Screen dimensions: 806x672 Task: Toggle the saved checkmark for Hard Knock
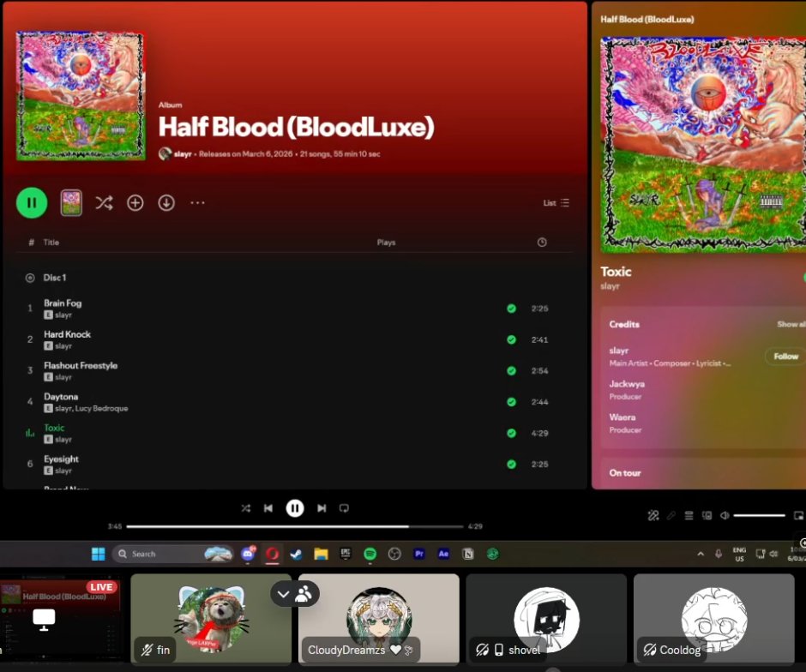[x=511, y=339]
